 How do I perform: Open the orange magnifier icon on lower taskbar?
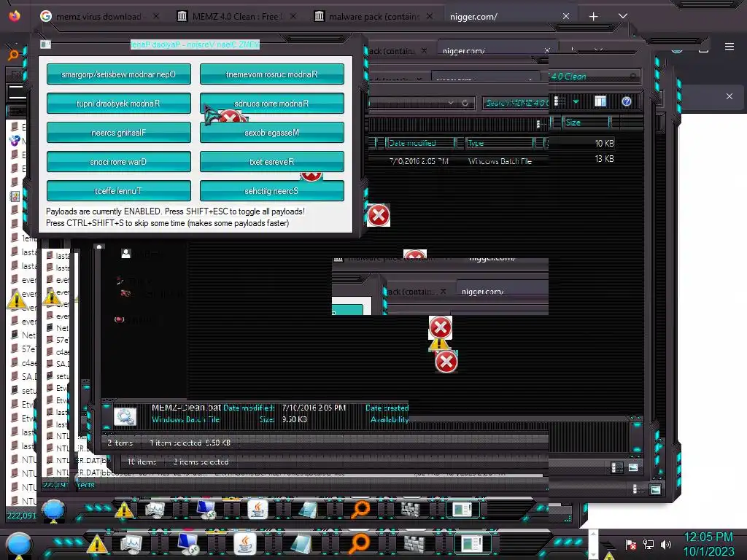(x=359, y=544)
